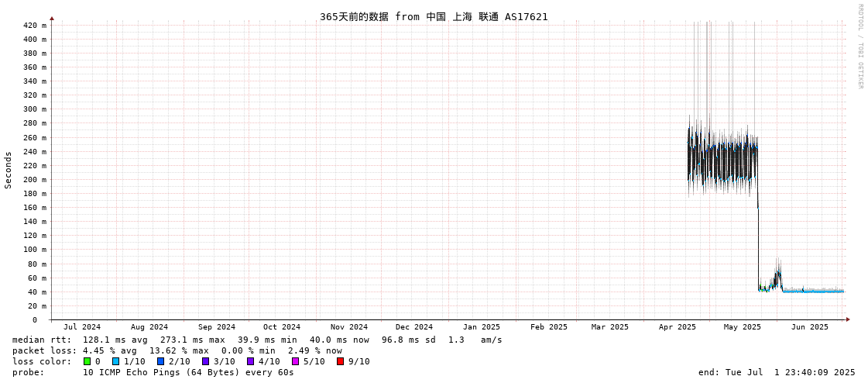This screenshot has height=383, width=868.
Task: Click the 273.1 ms max value
Action: coord(193,340)
